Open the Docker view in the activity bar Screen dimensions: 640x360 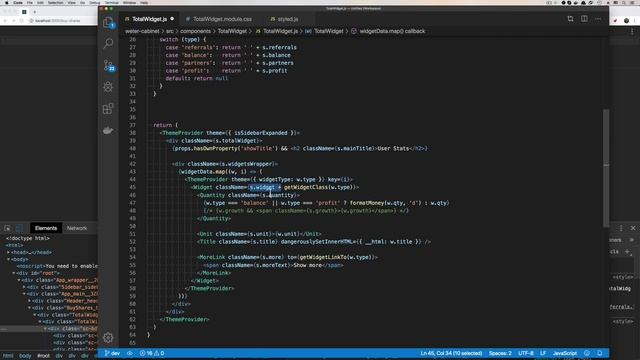point(108,130)
